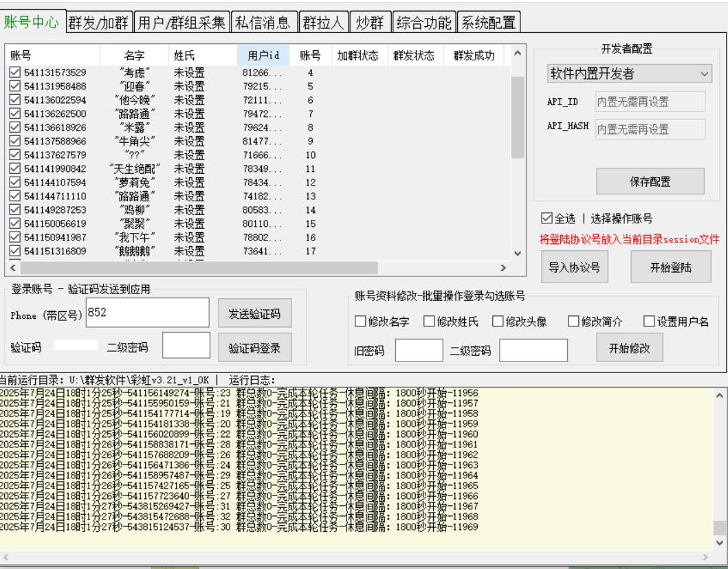Sort accounts by the 用户id column header
728x569 pixels.
point(264,56)
